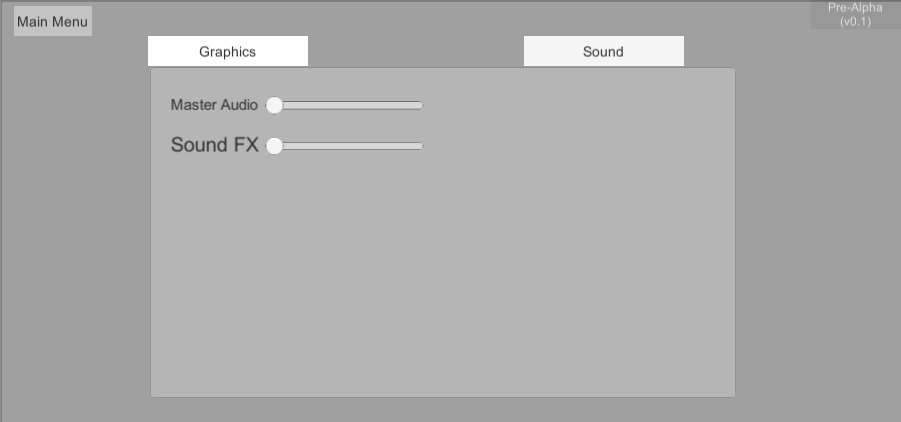The image size is (901, 422).
Task: Click the Sound FX text label
Action: point(214,146)
